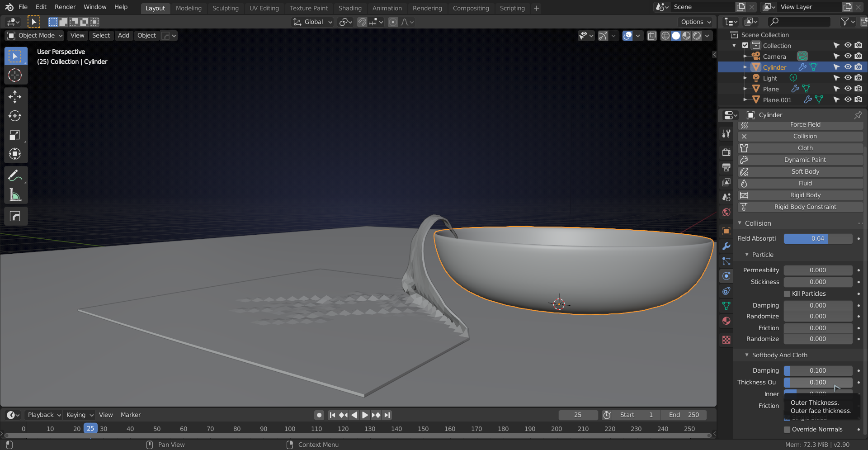This screenshot has height=450, width=868.
Task: Open the Object Mode dropdown
Action: point(35,36)
